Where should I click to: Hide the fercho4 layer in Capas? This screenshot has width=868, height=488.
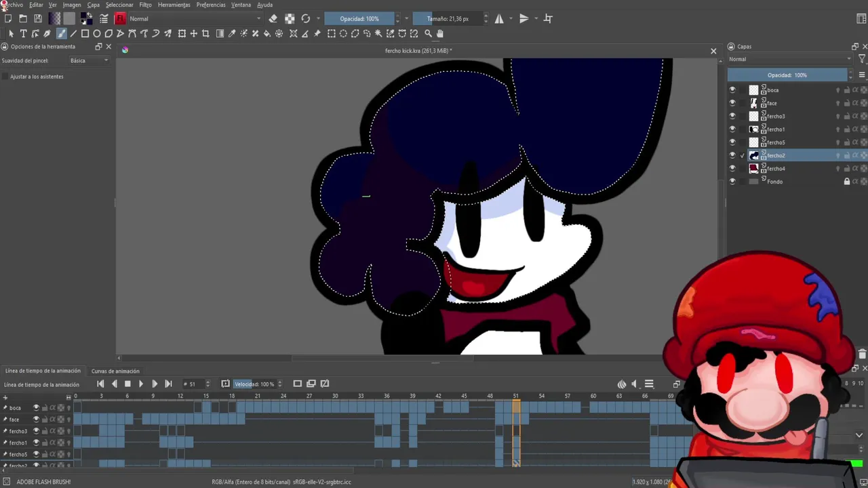[732, 168]
